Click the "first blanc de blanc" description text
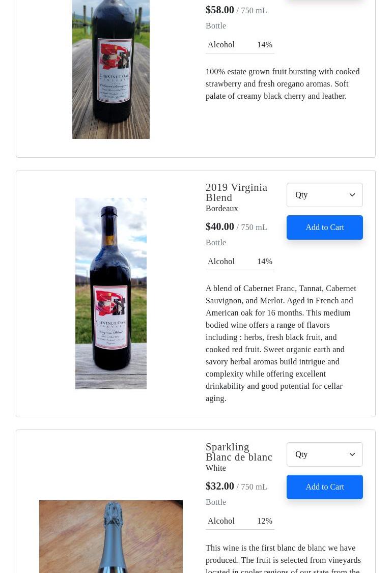Image resolution: width=392 pixels, height=573 pixels. pos(283,559)
